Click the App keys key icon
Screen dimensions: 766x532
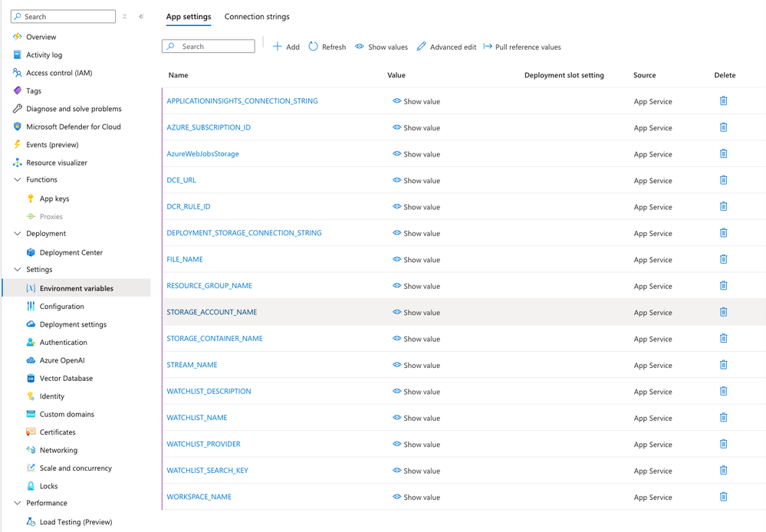coord(31,199)
